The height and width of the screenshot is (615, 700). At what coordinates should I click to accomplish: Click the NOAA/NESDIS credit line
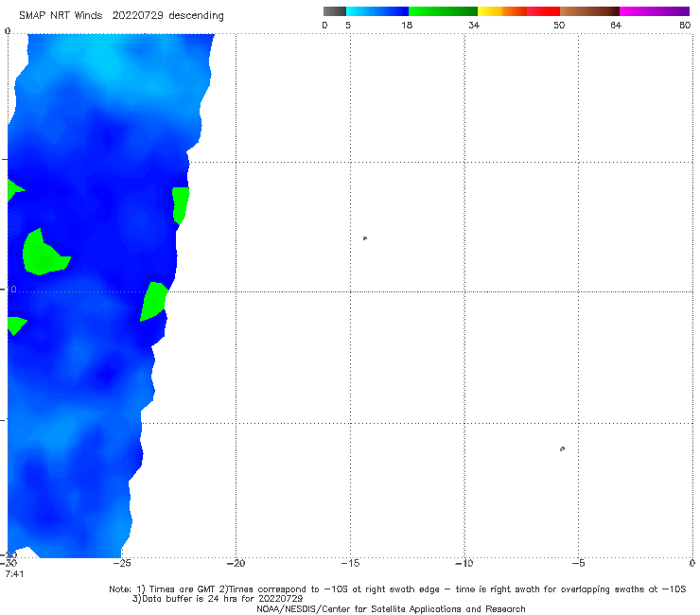click(391, 609)
